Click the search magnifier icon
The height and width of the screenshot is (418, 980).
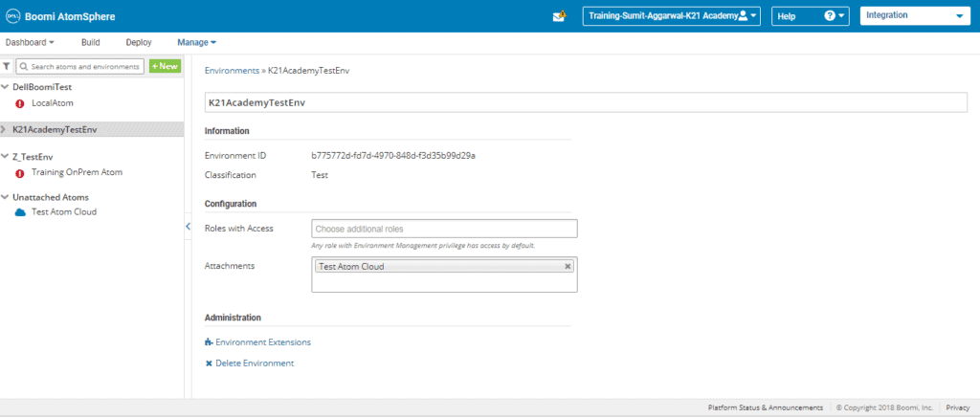coord(24,66)
